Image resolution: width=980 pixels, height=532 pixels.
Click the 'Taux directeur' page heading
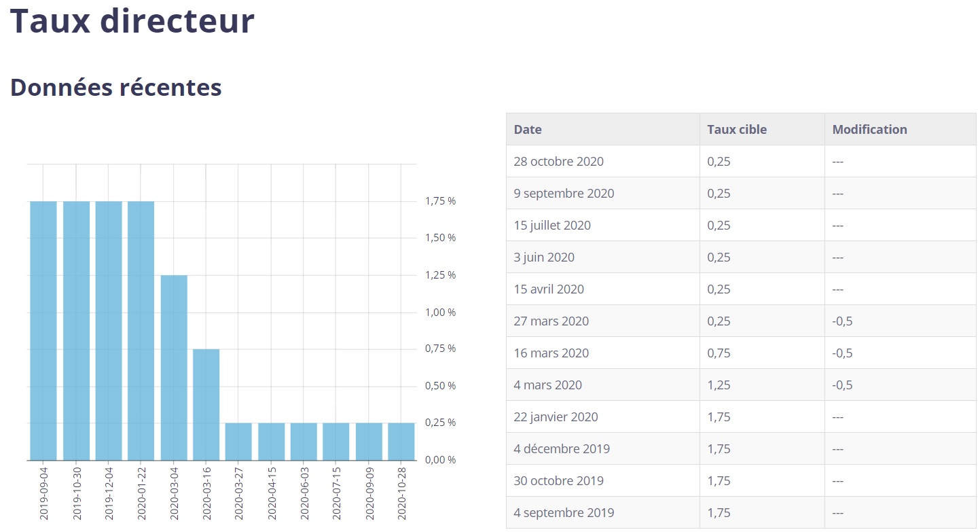(x=132, y=21)
